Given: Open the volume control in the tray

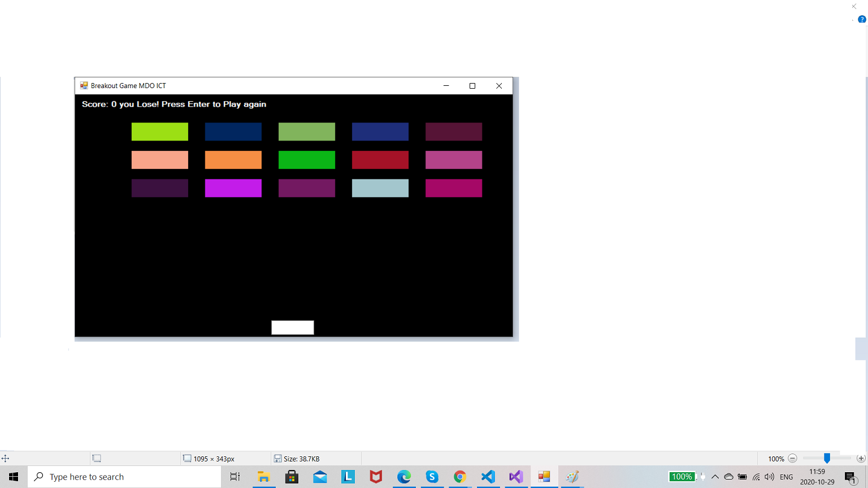Looking at the screenshot, I should 769,477.
